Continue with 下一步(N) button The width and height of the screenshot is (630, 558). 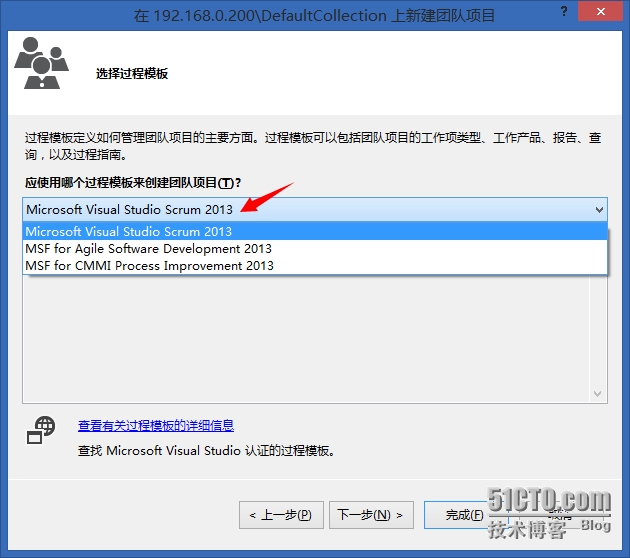click(371, 515)
